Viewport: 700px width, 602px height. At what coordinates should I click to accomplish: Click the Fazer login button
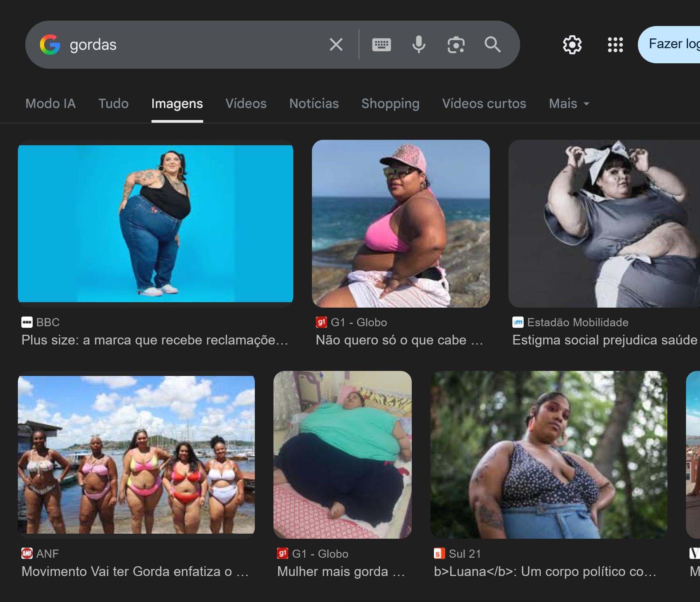(669, 44)
